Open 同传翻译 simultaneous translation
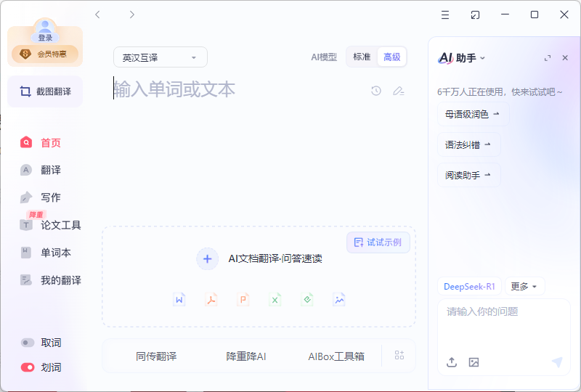This screenshot has width=581, height=392. coord(156,356)
